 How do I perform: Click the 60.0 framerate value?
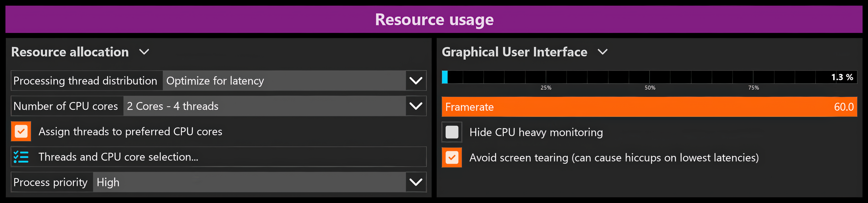point(844,107)
